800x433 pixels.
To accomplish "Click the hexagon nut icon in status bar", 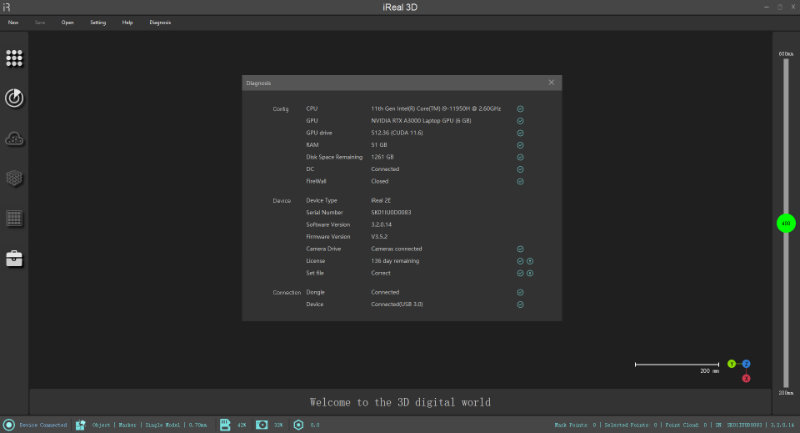I will [x=298, y=425].
